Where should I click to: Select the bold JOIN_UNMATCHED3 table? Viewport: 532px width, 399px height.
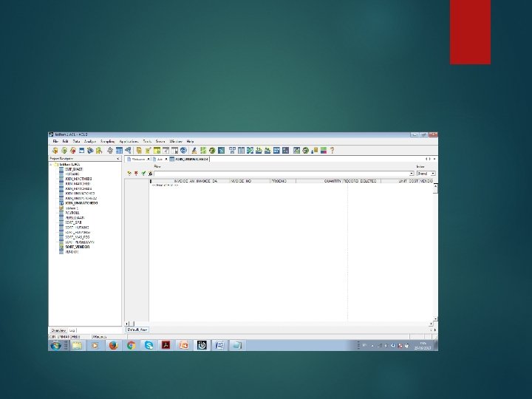pos(81,203)
